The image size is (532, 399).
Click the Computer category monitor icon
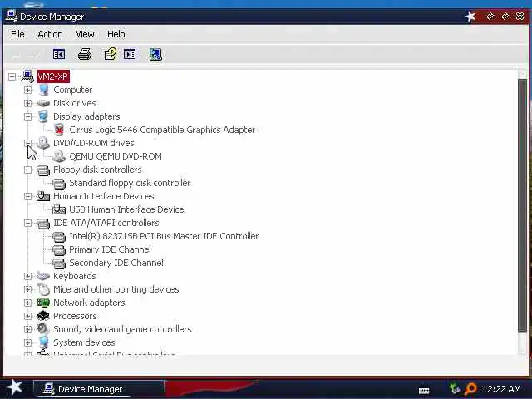43,90
